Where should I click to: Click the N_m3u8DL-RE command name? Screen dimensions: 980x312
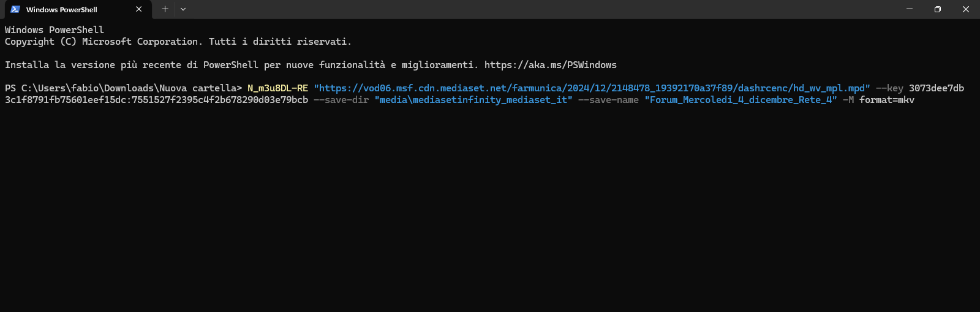point(277,88)
